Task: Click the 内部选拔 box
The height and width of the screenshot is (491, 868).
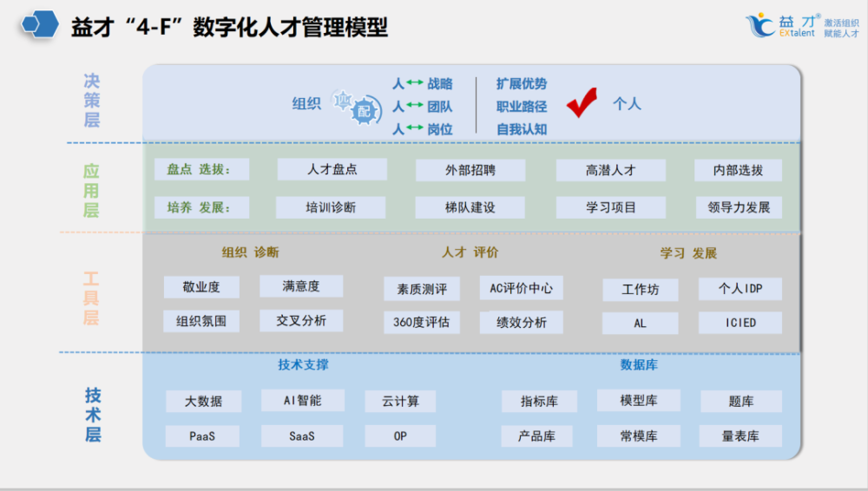Action: coord(738,170)
